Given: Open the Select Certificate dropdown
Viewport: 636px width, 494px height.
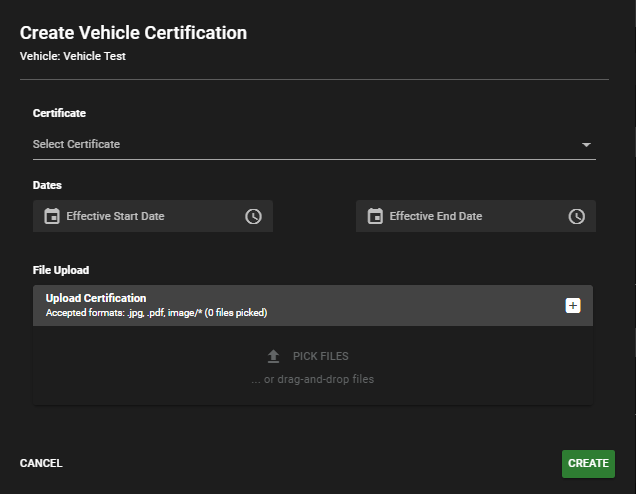Looking at the screenshot, I should [314, 145].
